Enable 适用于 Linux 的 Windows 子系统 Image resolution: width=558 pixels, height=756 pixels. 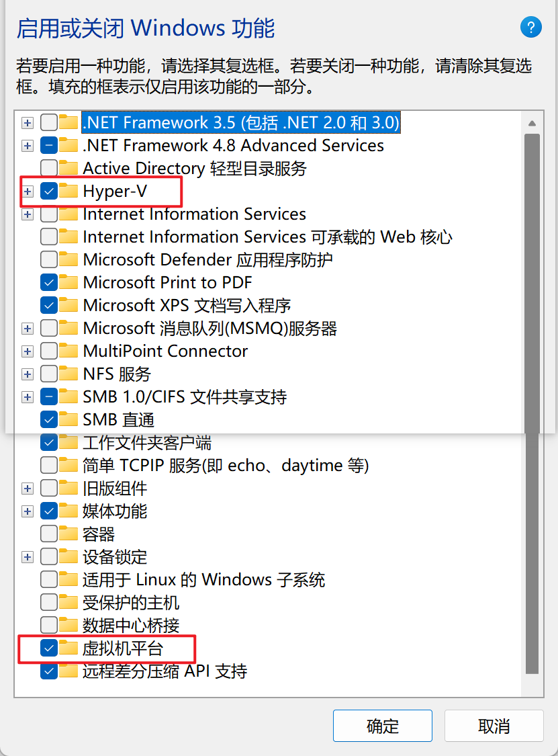[47, 579]
